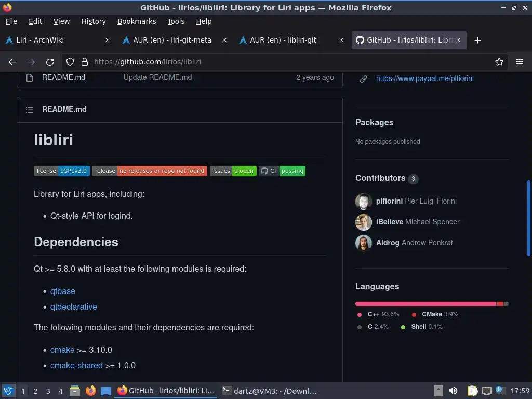The image size is (532, 399).
Task: Close the Liri - ArchWiki tab
Action: (108, 40)
